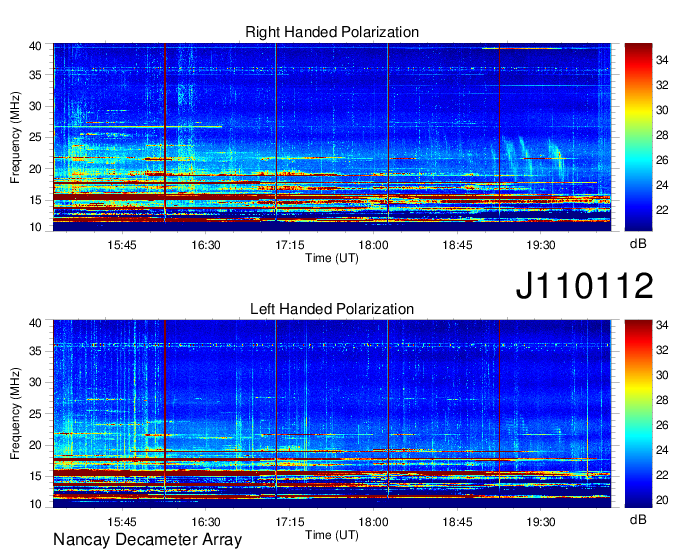
Task: Click the 24 dB label on right-handed color bar
Action: pyautogui.click(x=662, y=185)
